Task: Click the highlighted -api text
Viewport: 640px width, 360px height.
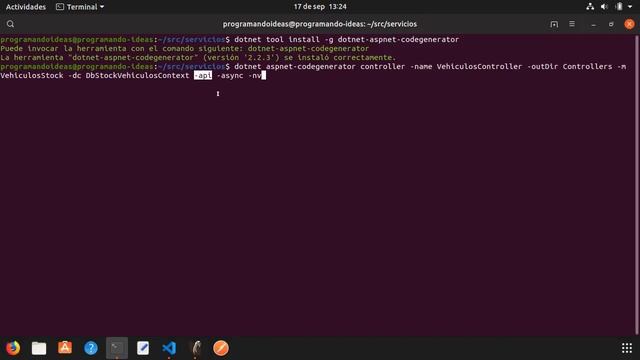Action: [203, 76]
